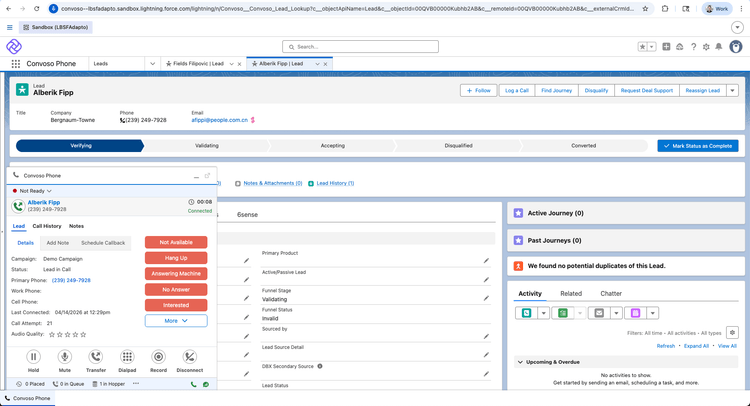Open dropdown next to Email activity icon
Image resolution: width=750 pixels, height=406 pixels.
pyautogui.click(x=616, y=313)
